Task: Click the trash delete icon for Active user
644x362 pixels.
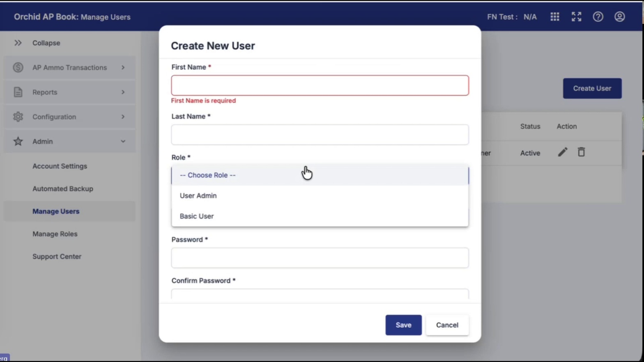Action: [581, 152]
